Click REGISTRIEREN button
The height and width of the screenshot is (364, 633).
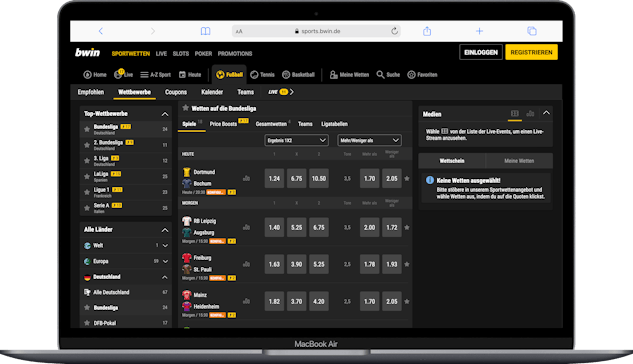tap(531, 52)
